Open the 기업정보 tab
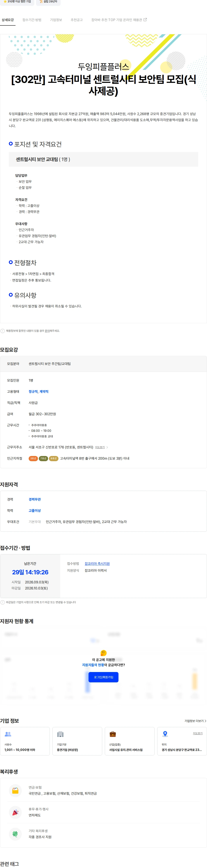207x868 pixels. (x=56, y=20)
